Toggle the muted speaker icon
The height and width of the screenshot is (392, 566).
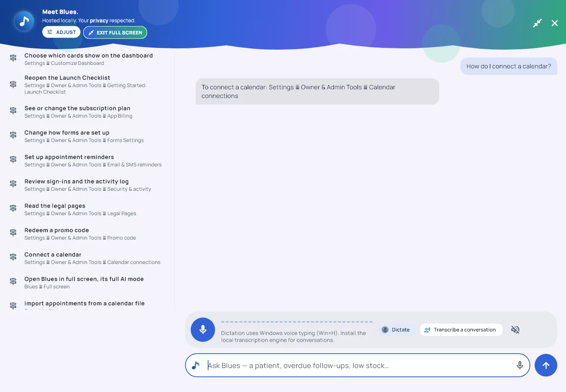(515, 330)
